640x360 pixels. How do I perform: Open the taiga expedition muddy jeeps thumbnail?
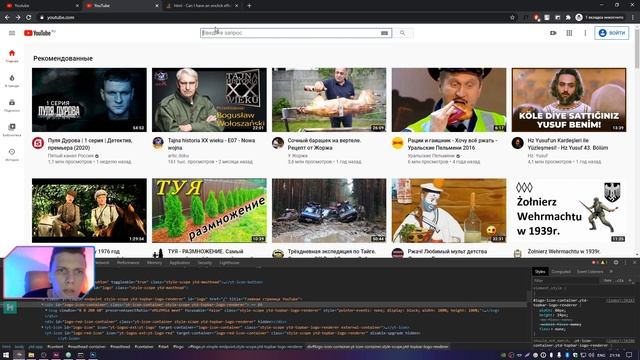pos(329,211)
